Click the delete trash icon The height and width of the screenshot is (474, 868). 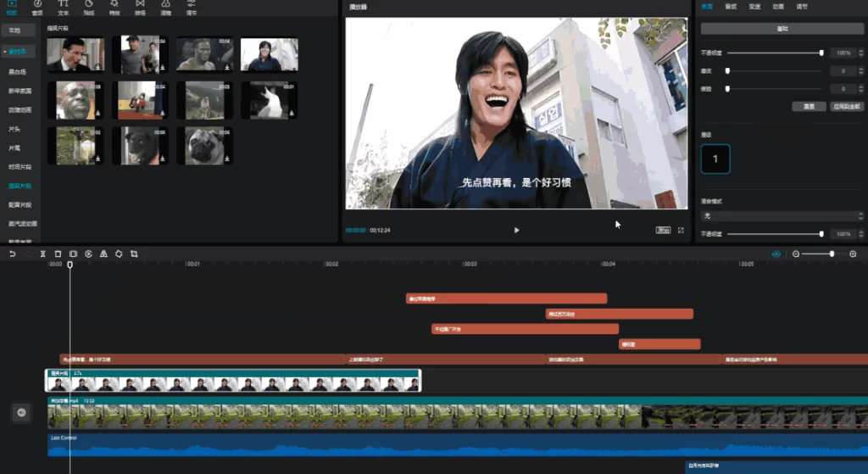58,254
